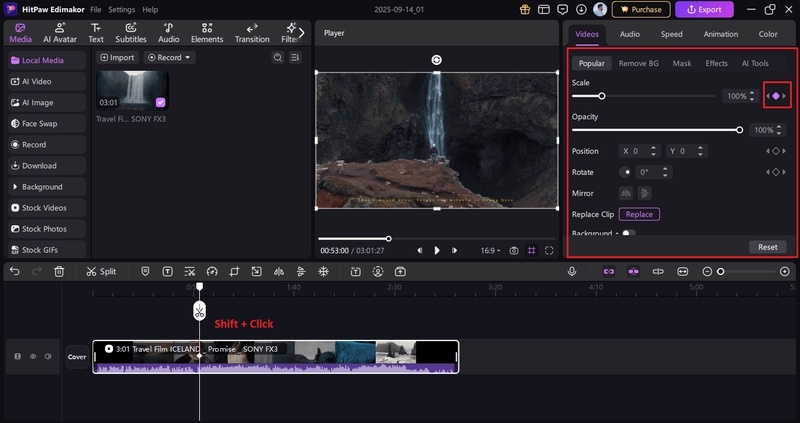Screen dimensions: 800x423
Task: Take a snapshot with camera icon
Action: (x=514, y=251)
